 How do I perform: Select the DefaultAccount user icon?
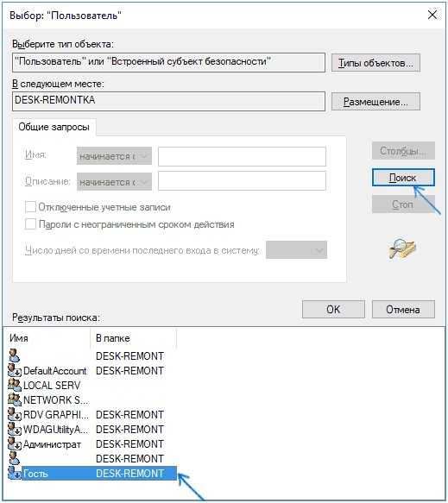tap(15, 370)
